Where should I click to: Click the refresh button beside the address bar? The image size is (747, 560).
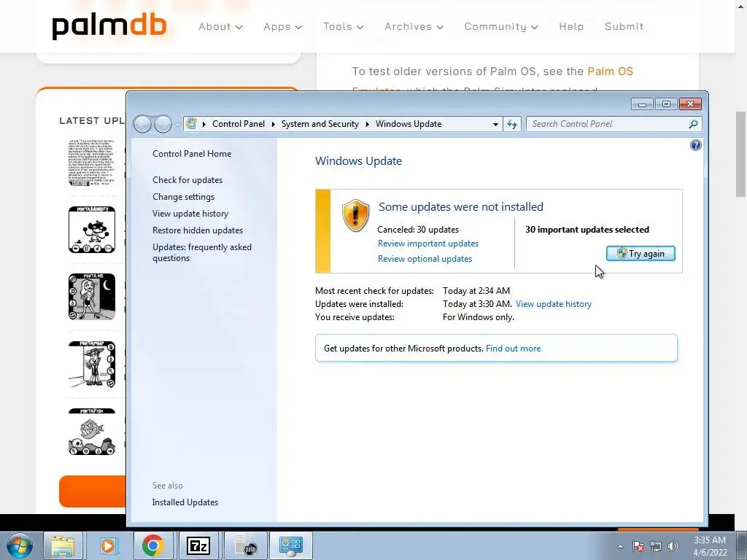pyautogui.click(x=512, y=124)
